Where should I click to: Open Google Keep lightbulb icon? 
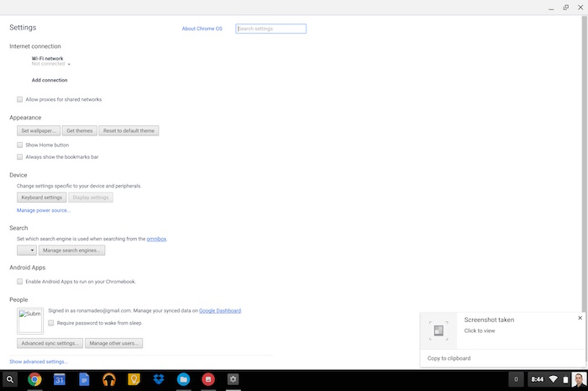click(x=133, y=379)
